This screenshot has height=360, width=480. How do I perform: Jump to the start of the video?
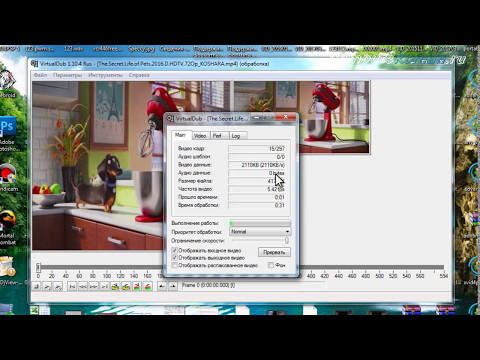click(72, 286)
